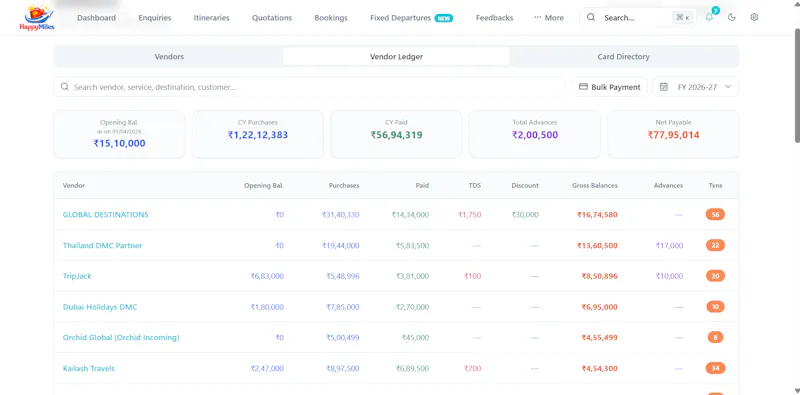
Task: Open the More menu
Action: tap(548, 17)
